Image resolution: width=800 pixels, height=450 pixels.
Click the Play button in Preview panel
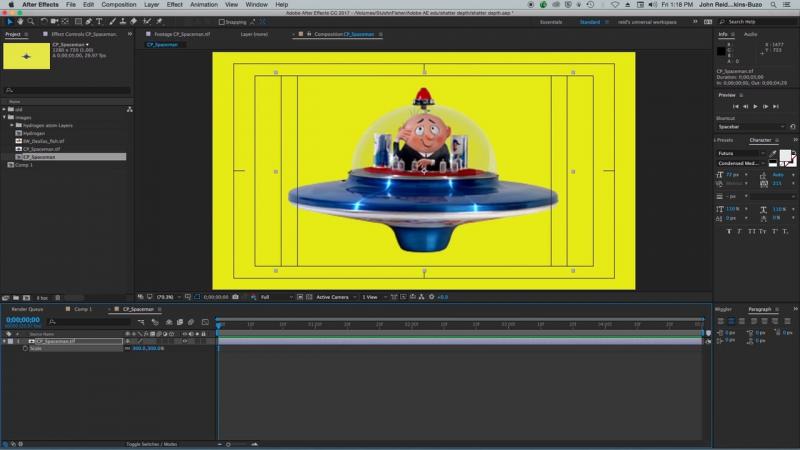click(756, 106)
